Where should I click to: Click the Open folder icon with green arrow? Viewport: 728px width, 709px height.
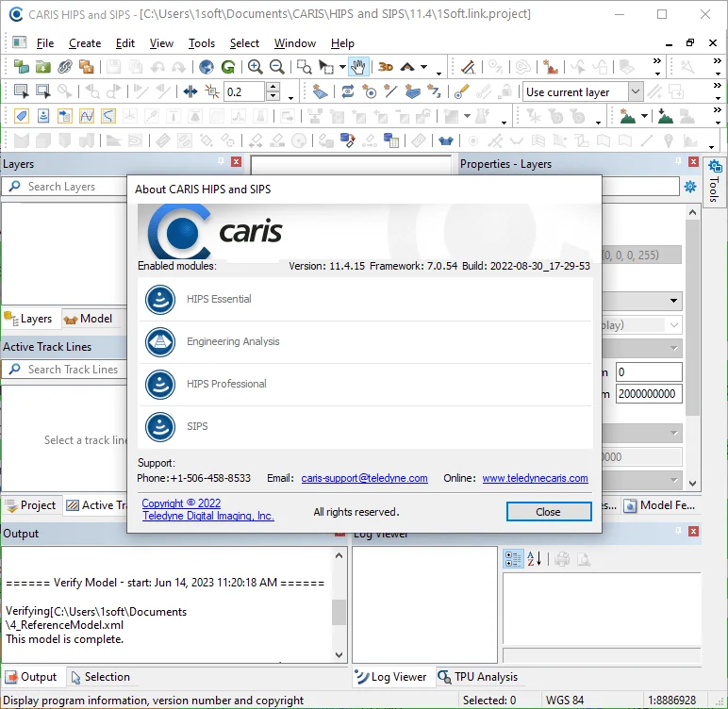click(42, 67)
